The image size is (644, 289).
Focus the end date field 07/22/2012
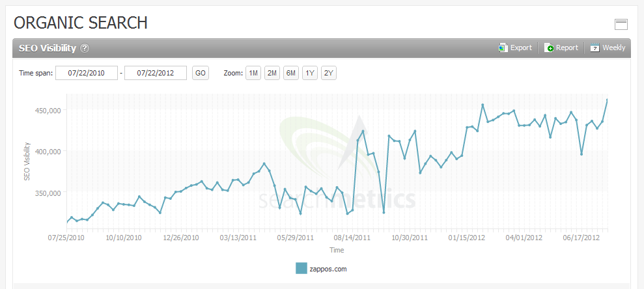tap(156, 73)
